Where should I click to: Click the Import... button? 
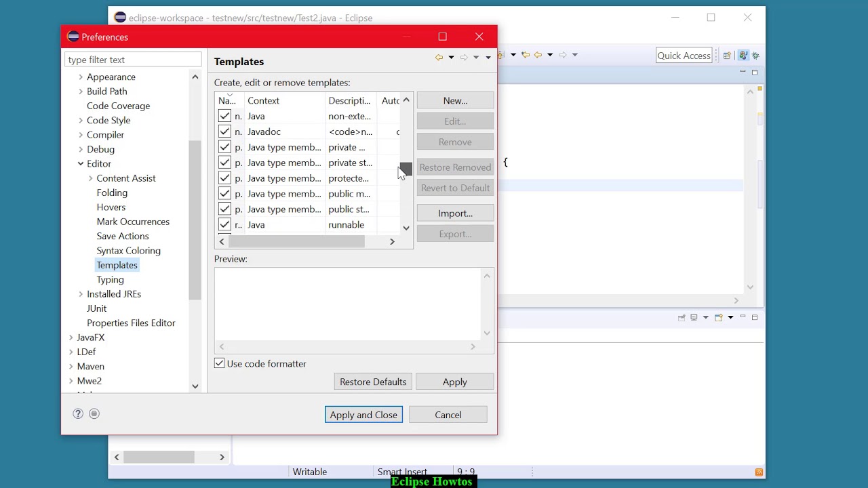455,213
